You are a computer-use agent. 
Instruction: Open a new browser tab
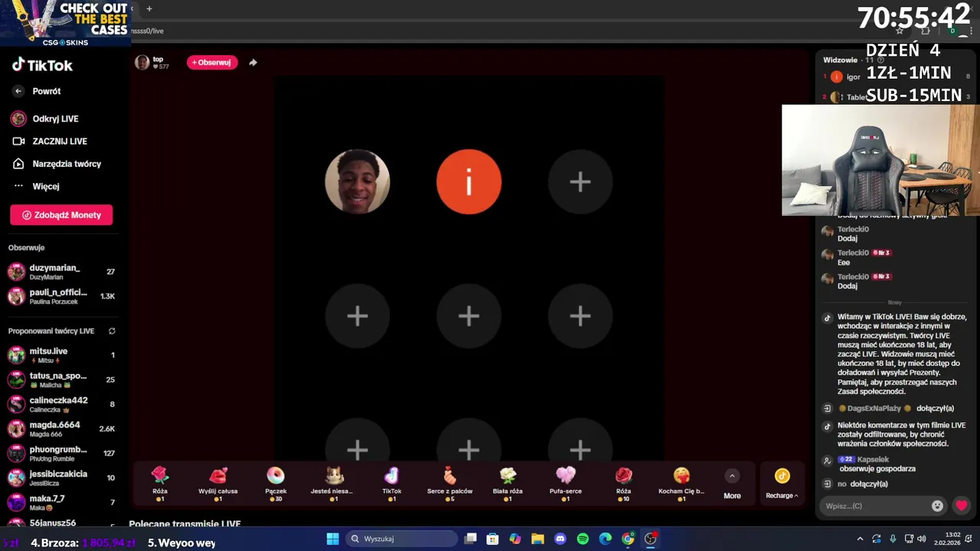(x=149, y=9)
